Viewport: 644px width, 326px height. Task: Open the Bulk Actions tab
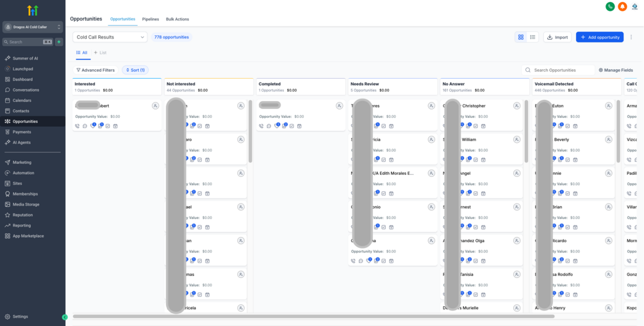[178, 19]
